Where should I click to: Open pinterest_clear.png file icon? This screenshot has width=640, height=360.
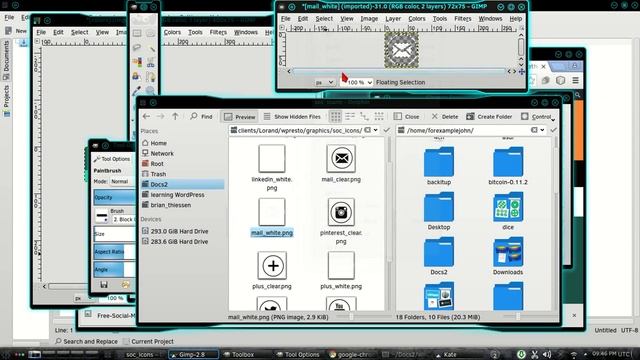pyautogui.click(x=341, y=212)
